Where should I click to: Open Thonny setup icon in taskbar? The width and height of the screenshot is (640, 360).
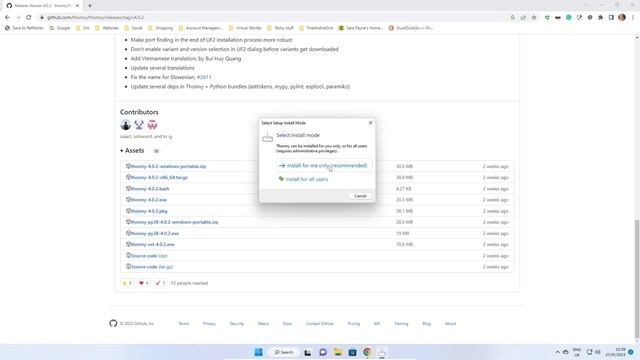382,352
